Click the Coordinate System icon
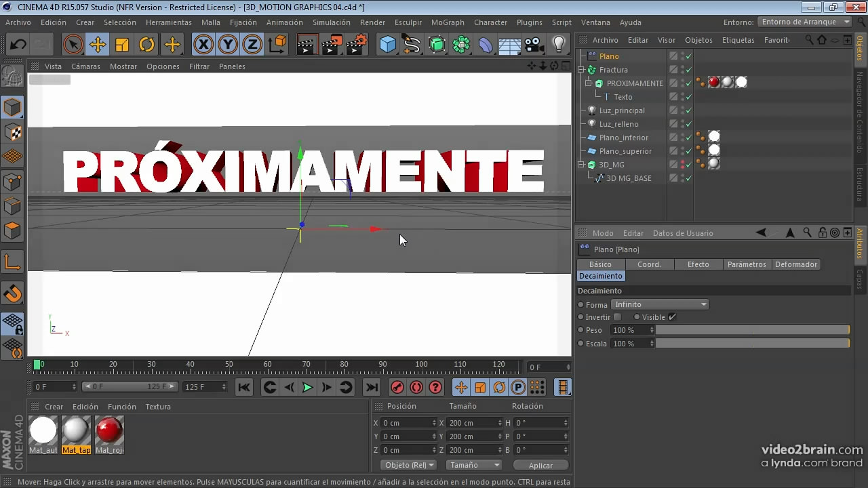 pos(277,45)
